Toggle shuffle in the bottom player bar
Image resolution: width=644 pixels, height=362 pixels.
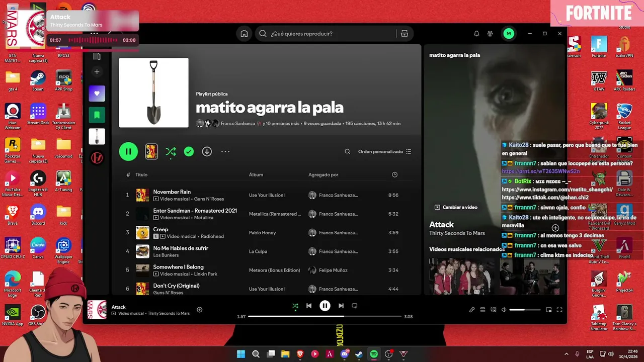[295, 306]
